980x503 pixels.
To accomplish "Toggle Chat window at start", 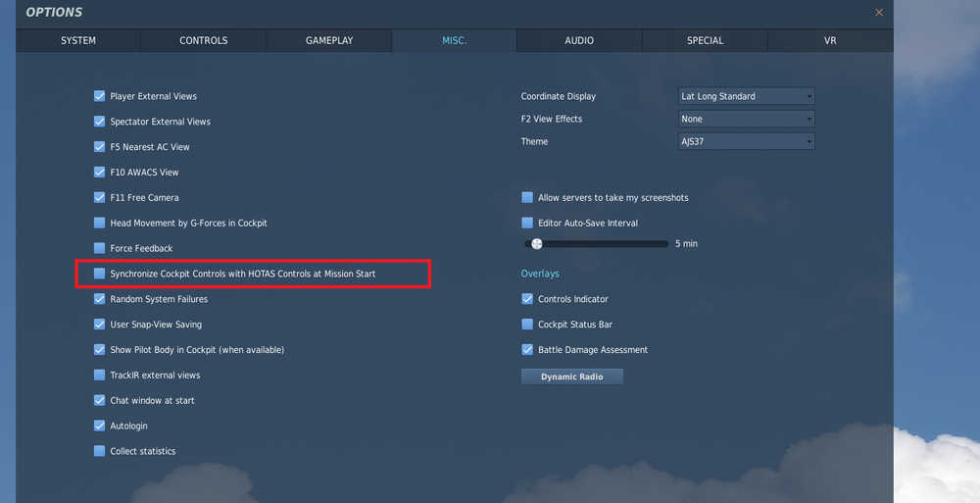I will click(x=99, y=400).
